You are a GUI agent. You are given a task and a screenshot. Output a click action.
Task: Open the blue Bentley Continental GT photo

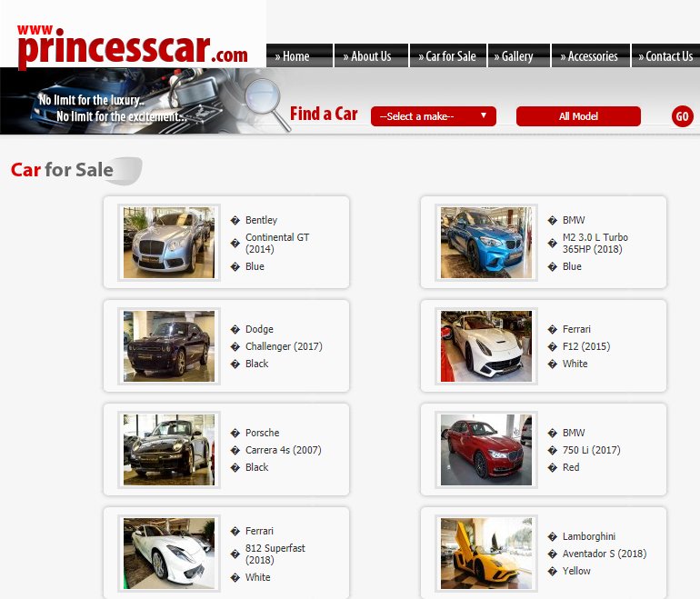169,243
